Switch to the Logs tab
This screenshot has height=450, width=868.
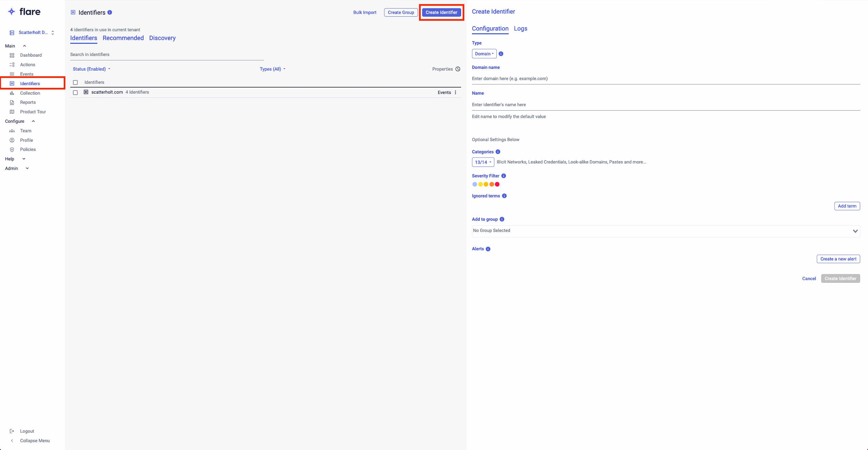tap(520, 29)
